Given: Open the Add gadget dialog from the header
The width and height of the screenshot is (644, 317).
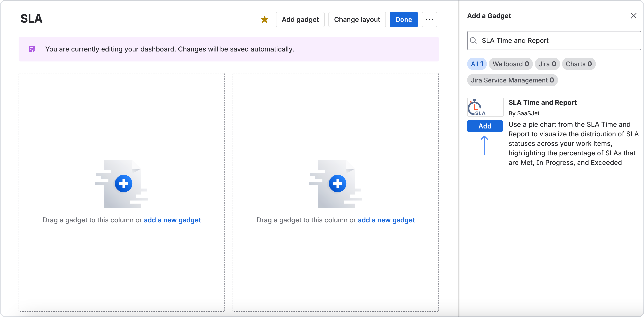Looking at the screenshot, I should [300, 20].
